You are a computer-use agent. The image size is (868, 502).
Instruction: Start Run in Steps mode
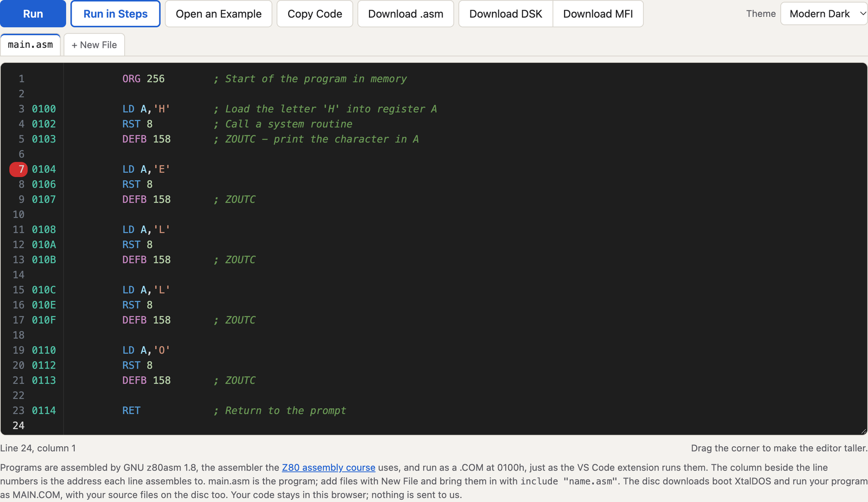click(x=116, y=14)
